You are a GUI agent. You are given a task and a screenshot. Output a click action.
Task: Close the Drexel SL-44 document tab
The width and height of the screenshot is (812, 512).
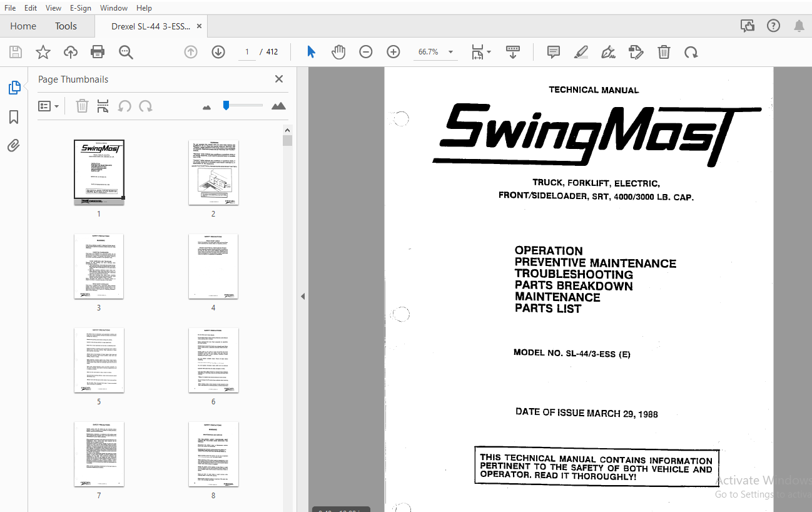coord(199,26)
